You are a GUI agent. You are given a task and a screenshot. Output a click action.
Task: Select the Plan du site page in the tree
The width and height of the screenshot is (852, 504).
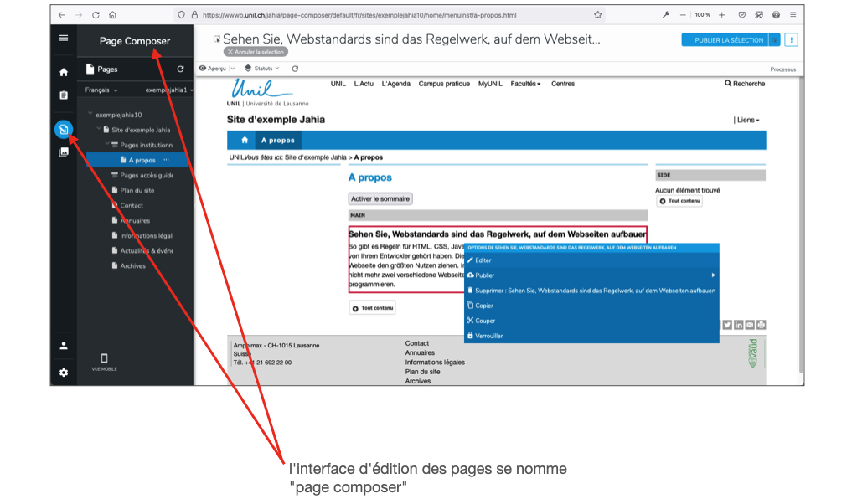tap(137, 190)
